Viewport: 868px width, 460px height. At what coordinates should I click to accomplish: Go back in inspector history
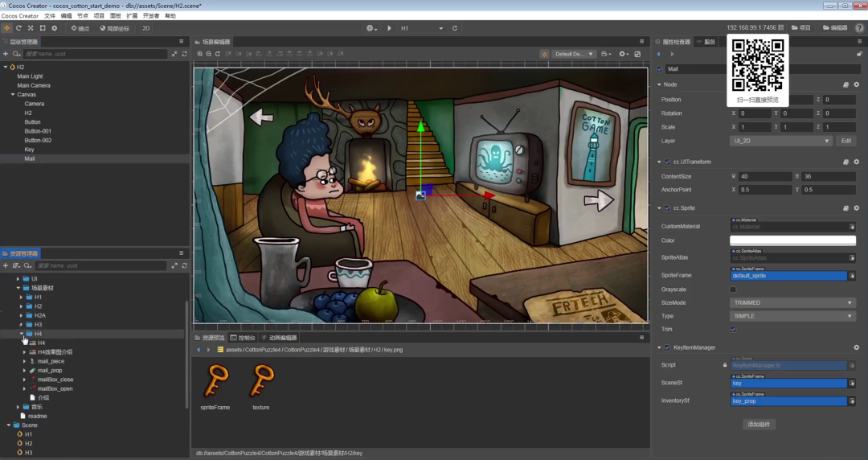pyautogui.click(x=659, y=55)
